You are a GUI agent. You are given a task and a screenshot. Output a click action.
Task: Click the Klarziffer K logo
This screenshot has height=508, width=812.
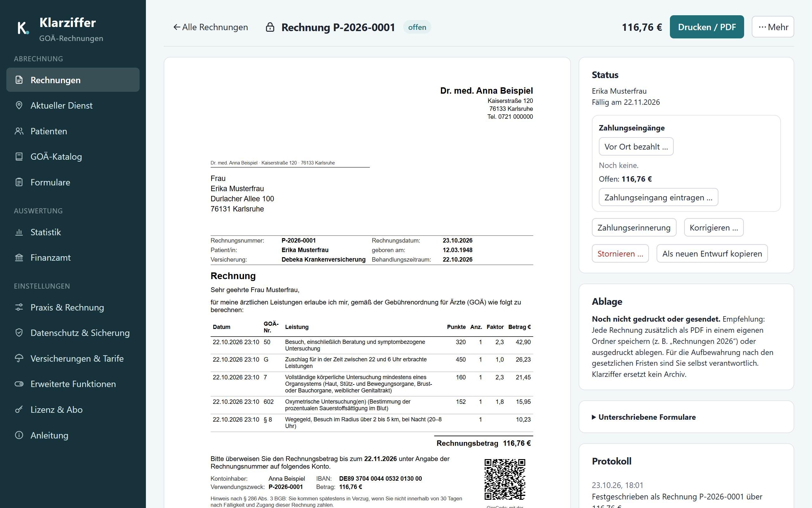(x=23, y=28)
